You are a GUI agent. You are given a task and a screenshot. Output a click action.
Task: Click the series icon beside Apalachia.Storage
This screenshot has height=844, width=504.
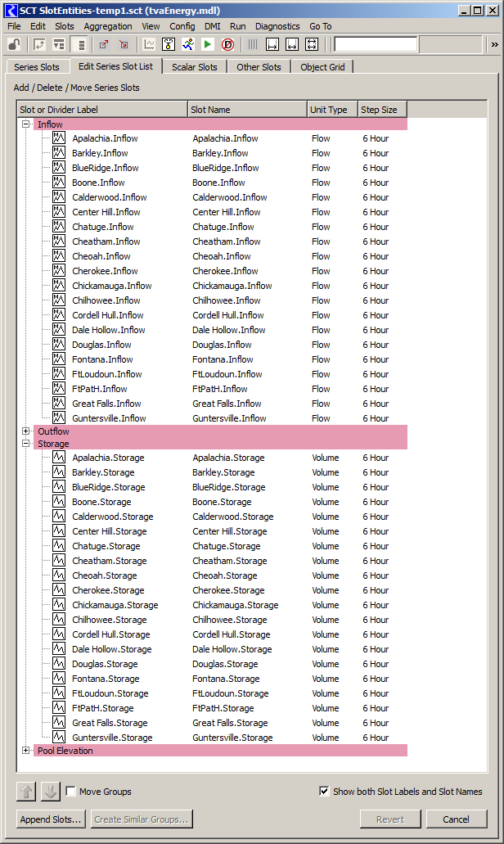pyautogui.click(x=59, y=458)
